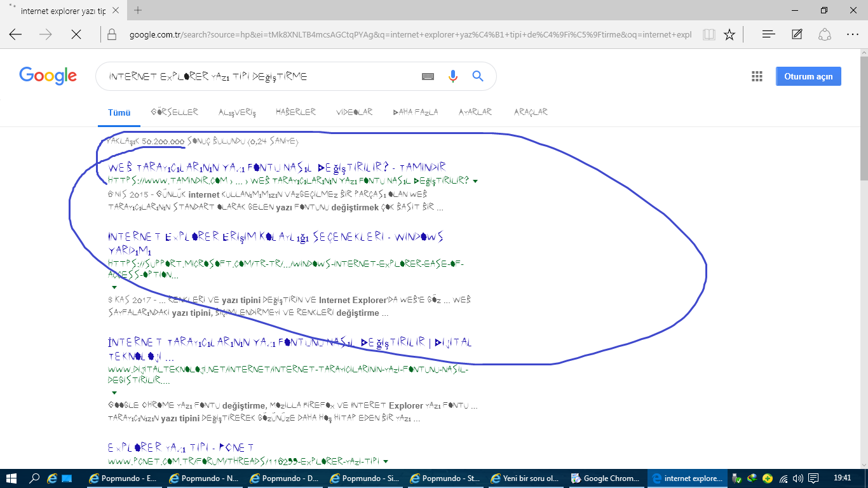This screenshot has width=868, height=488.
Task: Open the pinned blue app beside Explorer icon
Action: click(67, 478)
